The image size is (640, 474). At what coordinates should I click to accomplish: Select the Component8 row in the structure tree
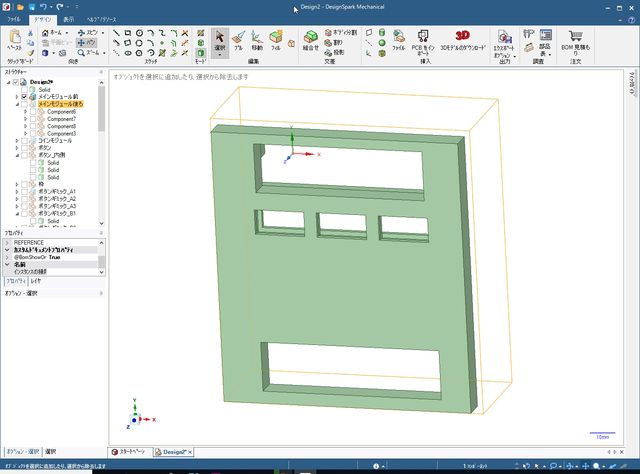click(x=62, y=126)
